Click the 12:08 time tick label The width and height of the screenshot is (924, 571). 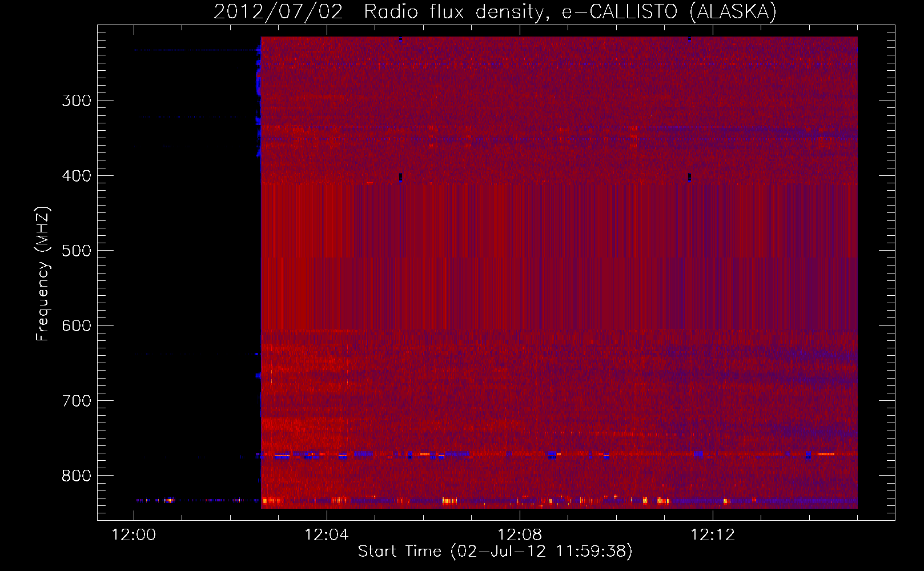[x=520, y=535]
